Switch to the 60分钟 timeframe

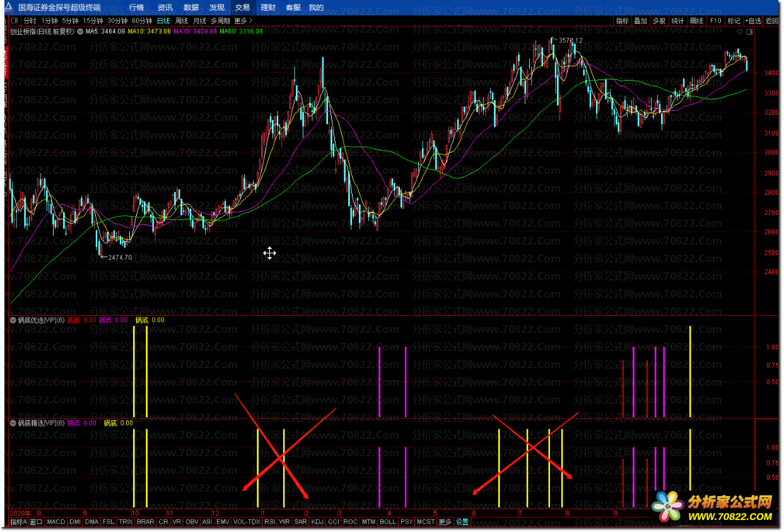[142, 20]
